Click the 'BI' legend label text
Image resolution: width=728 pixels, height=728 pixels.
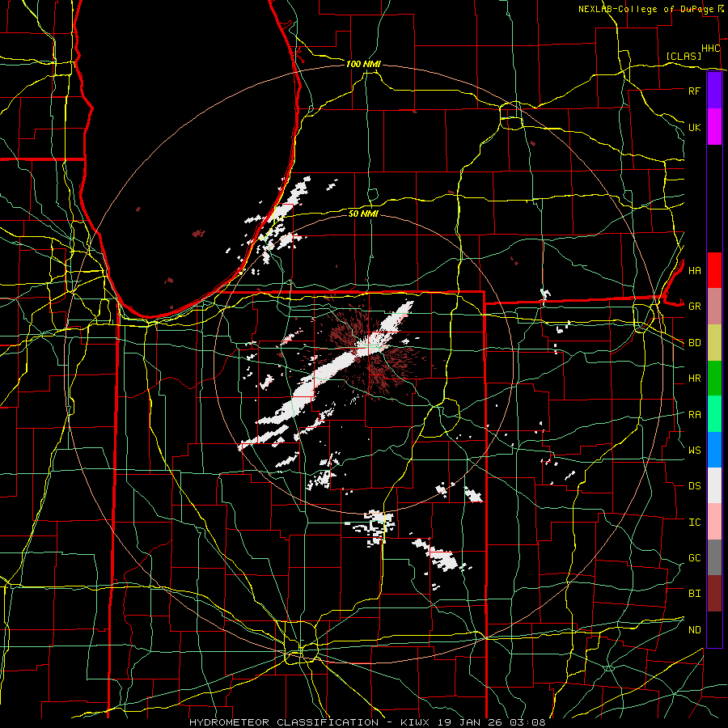[694, 594]
